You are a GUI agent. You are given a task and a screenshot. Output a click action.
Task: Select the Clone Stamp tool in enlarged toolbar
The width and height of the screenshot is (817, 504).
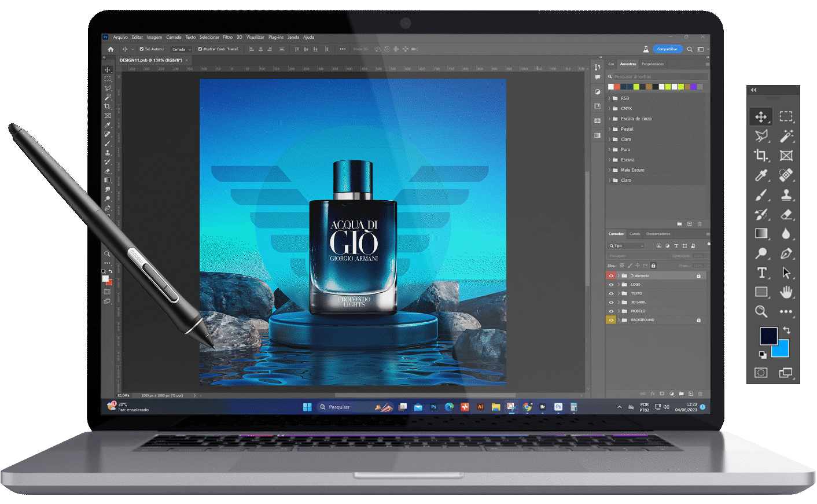click(x=786, y=195)
